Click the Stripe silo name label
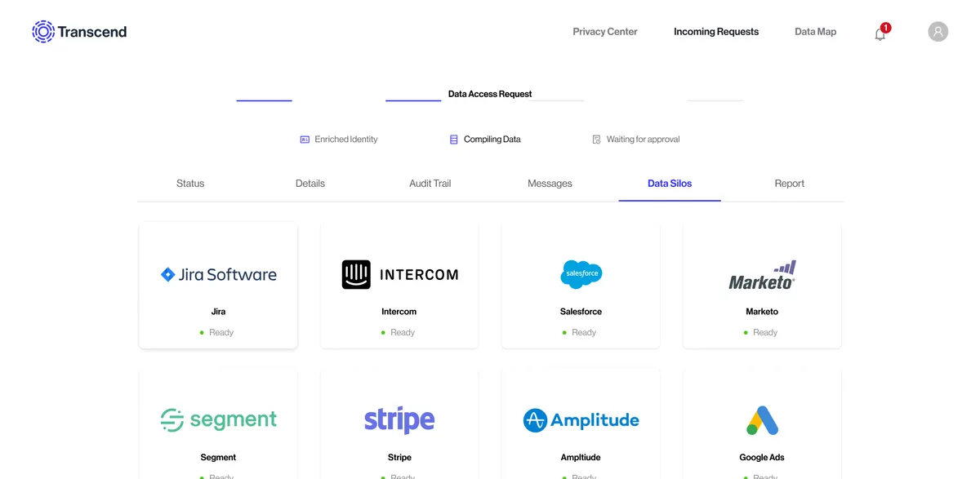Screen dimensions: 980x479 (399, 458)
